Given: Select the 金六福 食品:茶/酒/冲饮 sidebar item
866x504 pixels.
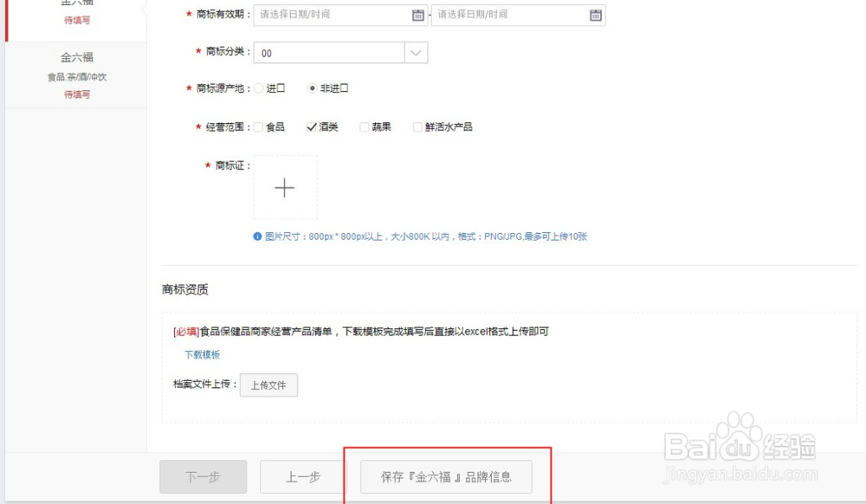Looking at the screenshot, I should coord(76,75).
